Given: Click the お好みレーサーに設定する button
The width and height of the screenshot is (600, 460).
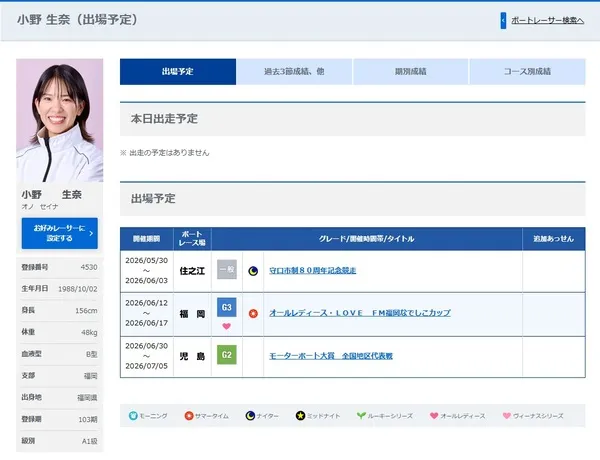Looking at the screenshot, I should pos(60,233).
